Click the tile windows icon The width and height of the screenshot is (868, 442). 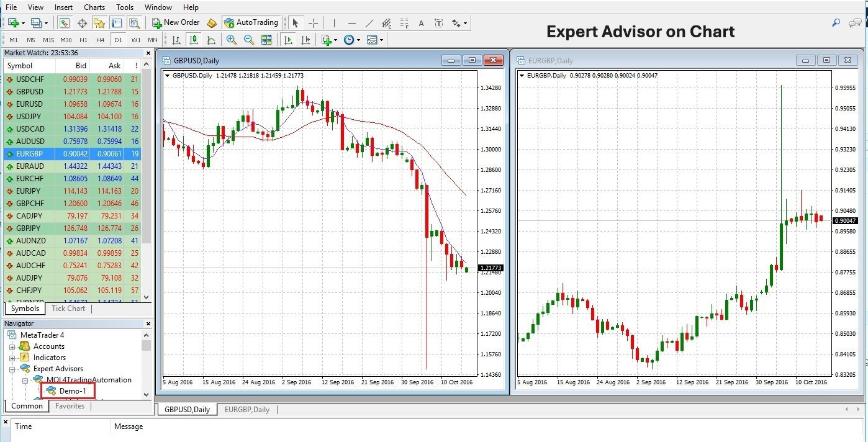tap(266, 40)
